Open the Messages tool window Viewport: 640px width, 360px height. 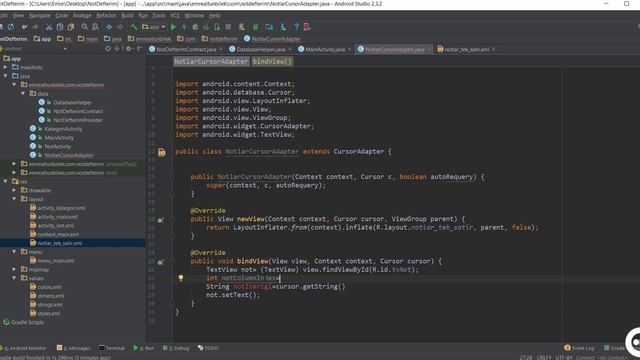[73, 348]
